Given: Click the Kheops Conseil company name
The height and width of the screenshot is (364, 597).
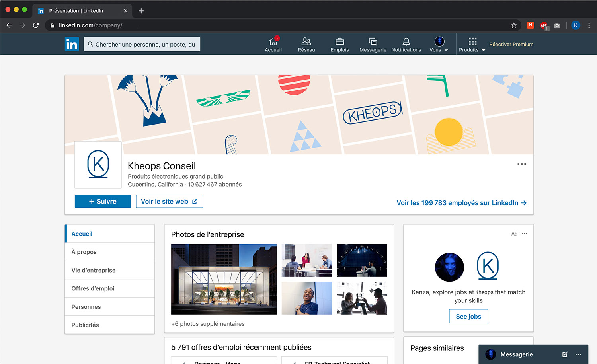Looking at the screenshot, I should click(162, 166).
